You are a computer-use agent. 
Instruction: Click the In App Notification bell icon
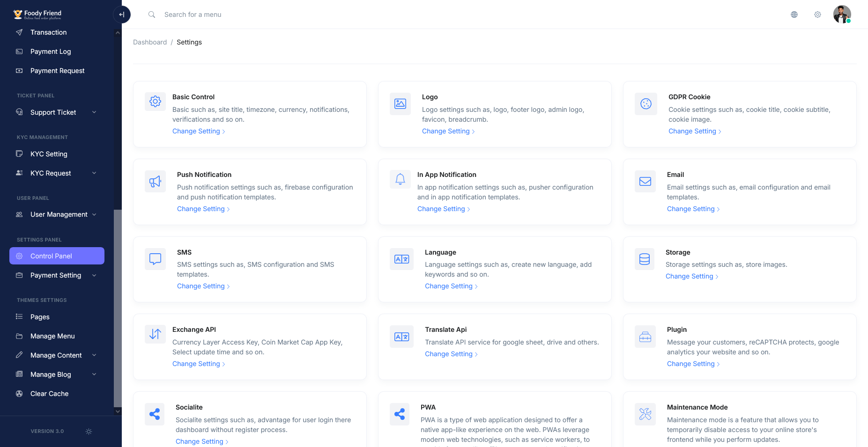400,179
